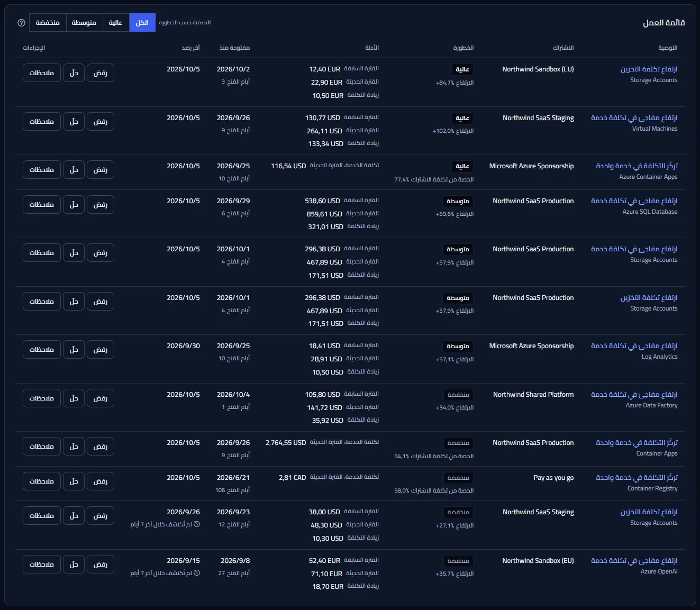Click the التوصية column header
The image size is (700, 610).
668,48
